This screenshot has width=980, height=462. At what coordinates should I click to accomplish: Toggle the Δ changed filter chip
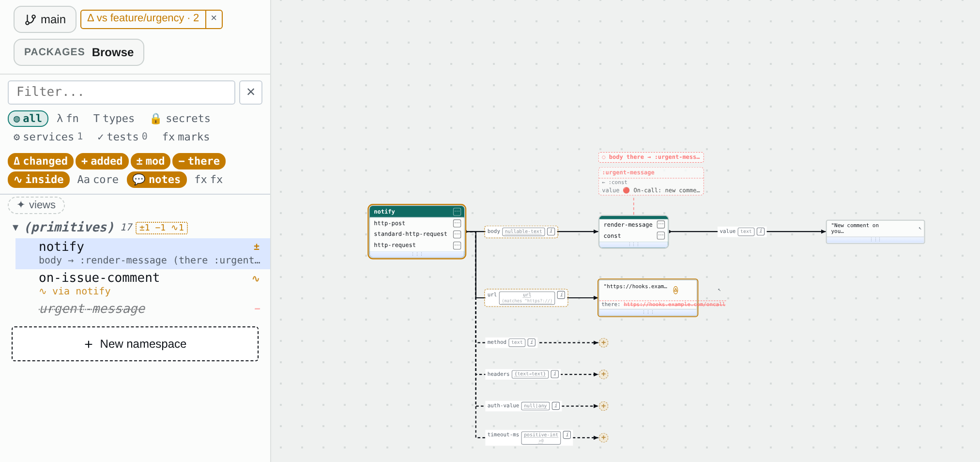[41, 161]
